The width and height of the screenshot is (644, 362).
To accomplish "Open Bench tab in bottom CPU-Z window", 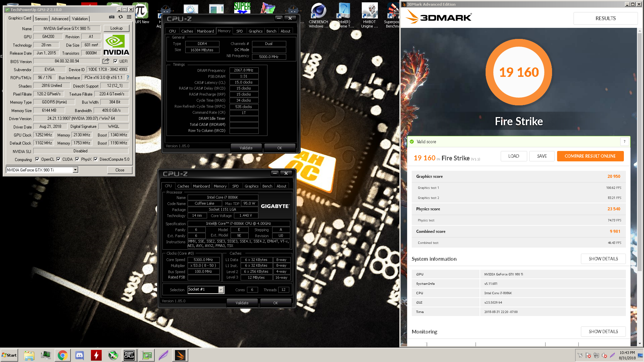I will click(x=267, y=186).
